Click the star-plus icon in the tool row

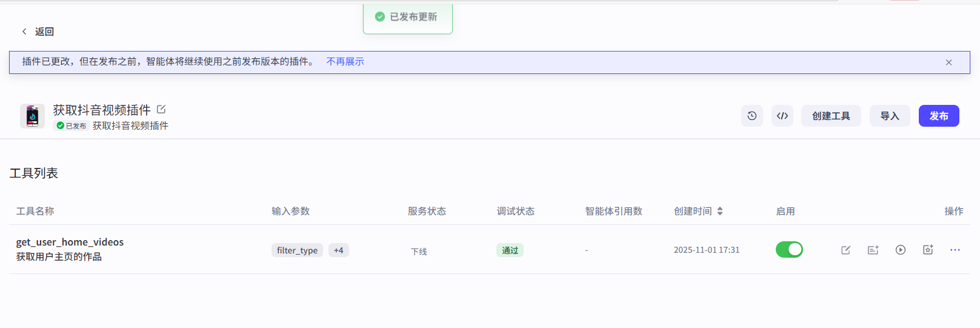click(x=928, y=250)
